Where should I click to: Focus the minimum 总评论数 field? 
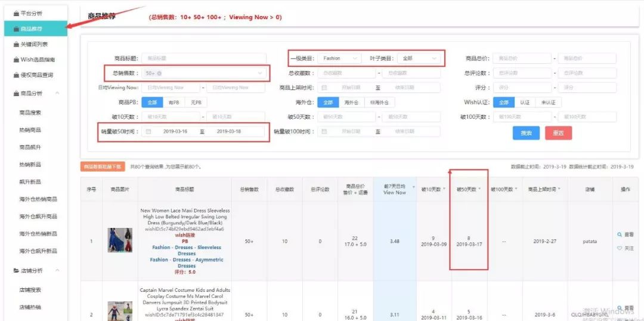coord(522,73)
